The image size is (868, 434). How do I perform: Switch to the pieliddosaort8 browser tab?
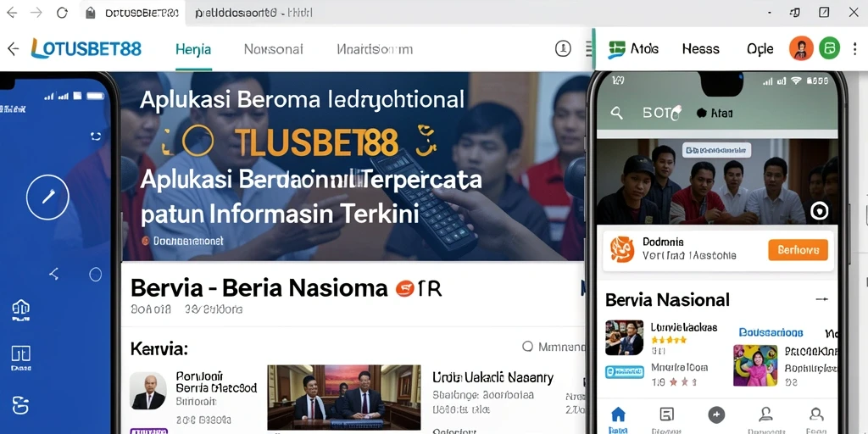point(253,13)
